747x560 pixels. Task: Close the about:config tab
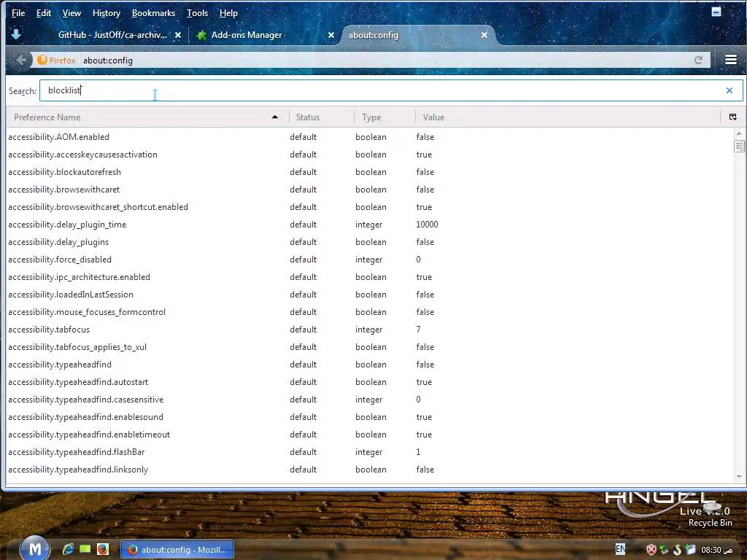[x=484, y=35]
